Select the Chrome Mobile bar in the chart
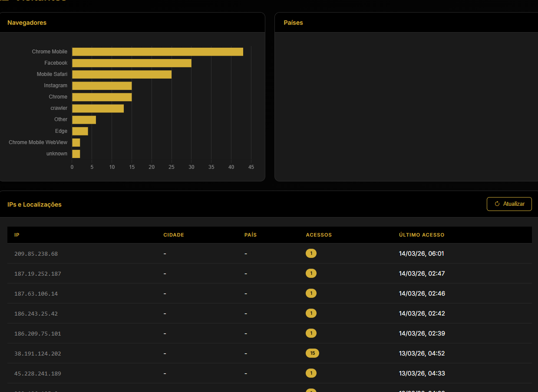Image resolution: width=538 pixels, height=392 pixels. click(x=156, y=51)
